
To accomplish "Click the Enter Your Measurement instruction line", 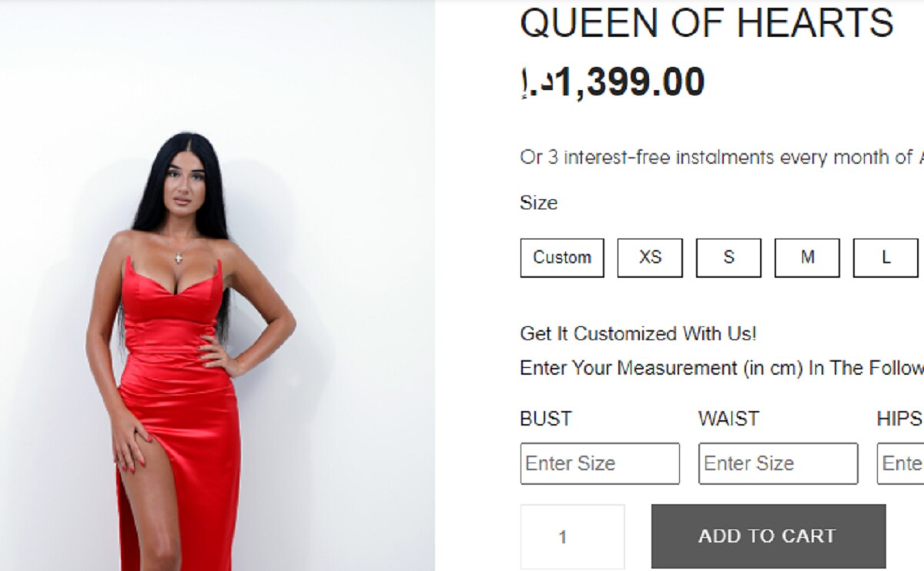I will click(x=721, y=368).
